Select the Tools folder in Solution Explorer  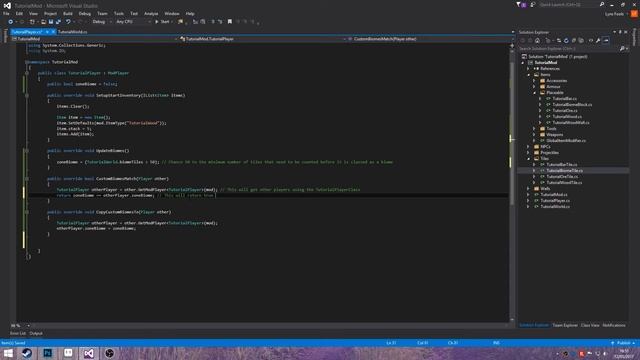(551, 129)
